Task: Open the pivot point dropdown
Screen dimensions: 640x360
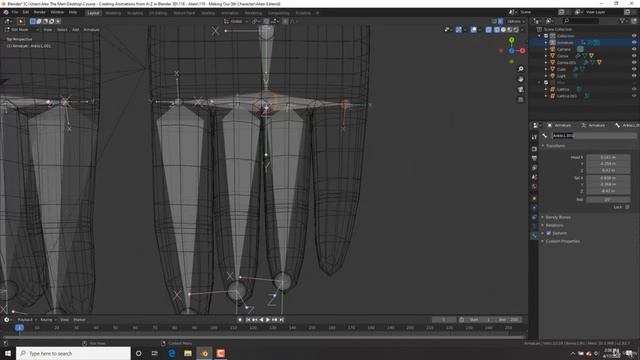Action: coord(256,21)
